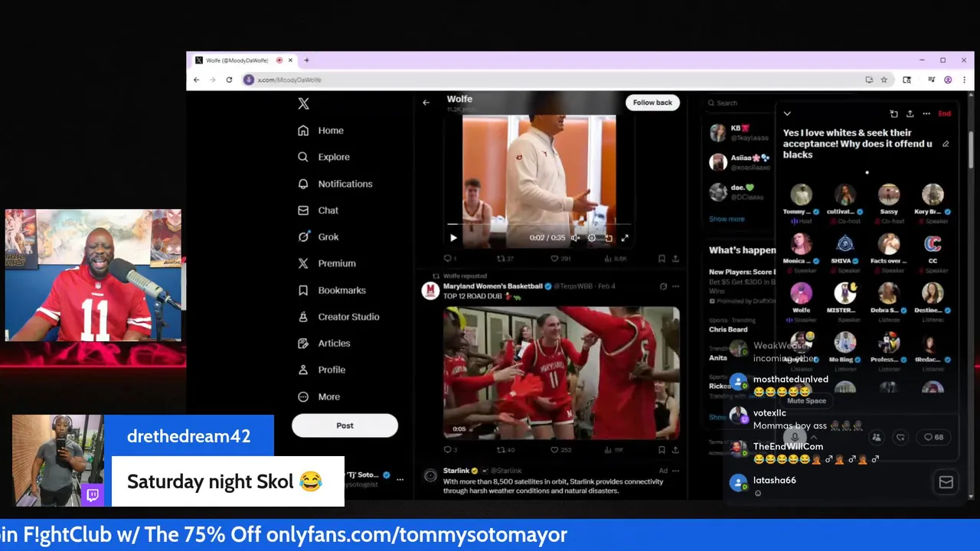This screenshot has width=980, height=551.
Task: Click the X Search field
Action: [739, 103]
